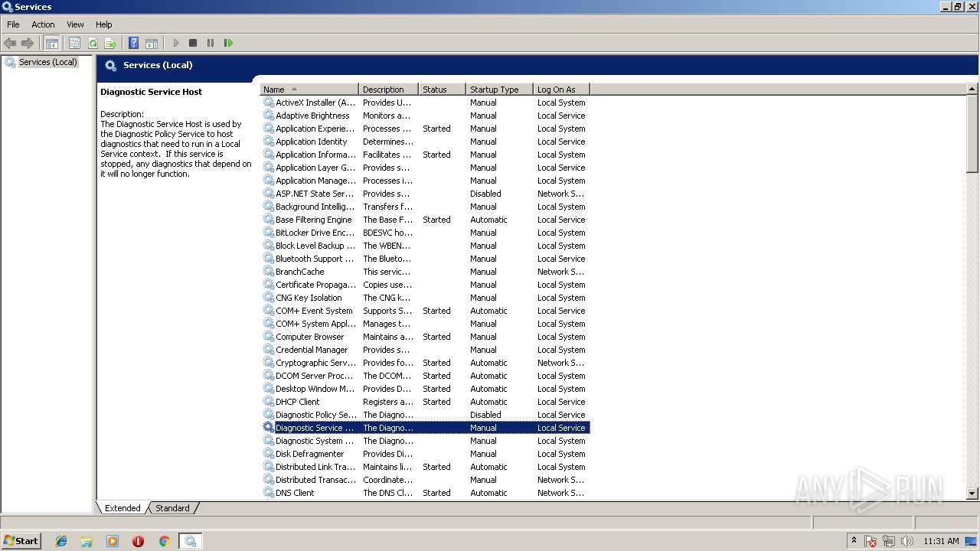Click the volume speaker tray icon
Viewport: 980px width, 551px height.
pyautogui.click(x=906, y=541)
